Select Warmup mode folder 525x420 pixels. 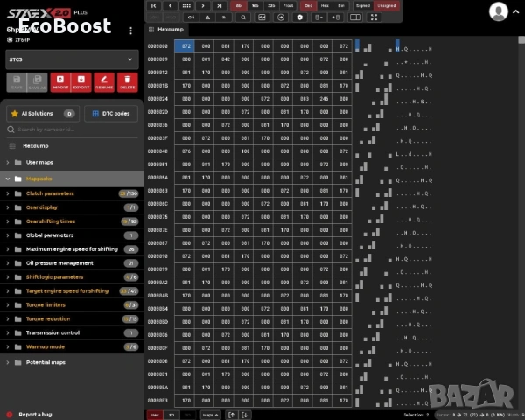tap(72, 347)
